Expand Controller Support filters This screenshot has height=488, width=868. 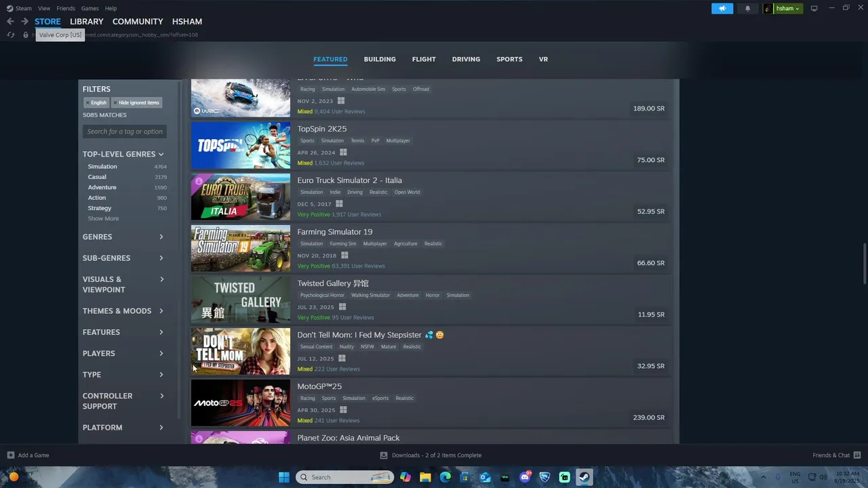point(123,401)
